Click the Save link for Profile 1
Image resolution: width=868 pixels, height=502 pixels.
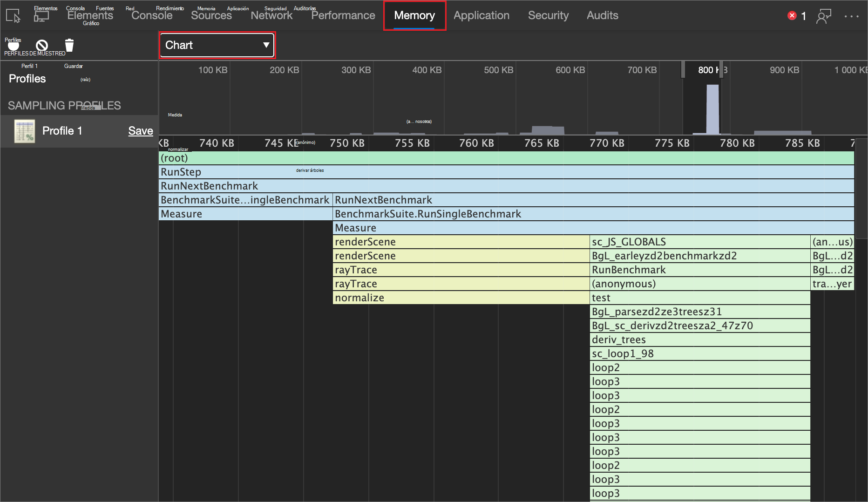point(141,131)
